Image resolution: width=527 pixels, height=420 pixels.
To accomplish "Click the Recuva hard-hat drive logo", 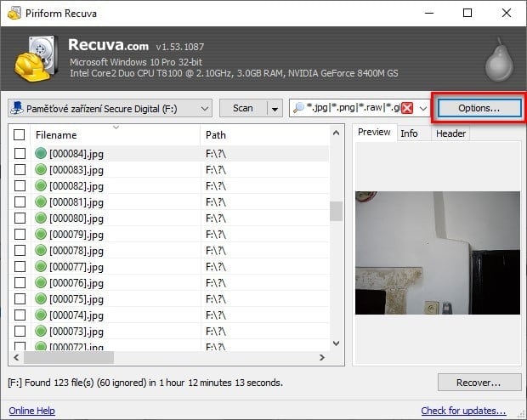I will [x=35, y=59].
